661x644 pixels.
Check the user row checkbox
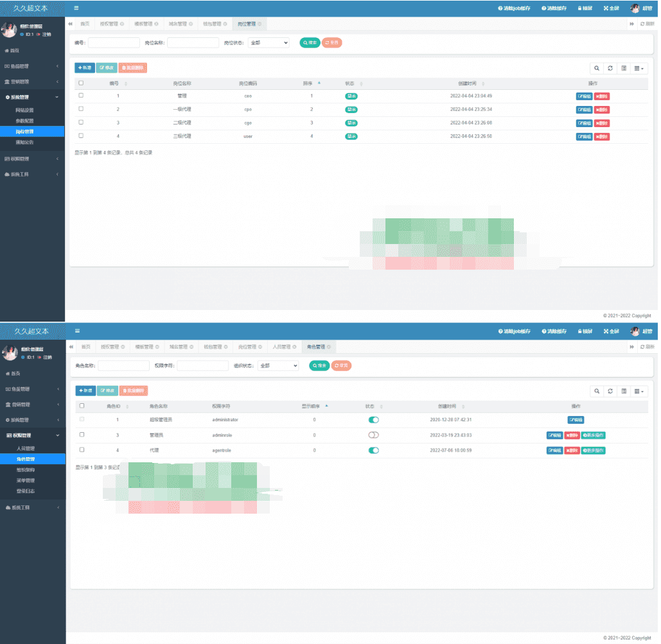tap(81, 135)
